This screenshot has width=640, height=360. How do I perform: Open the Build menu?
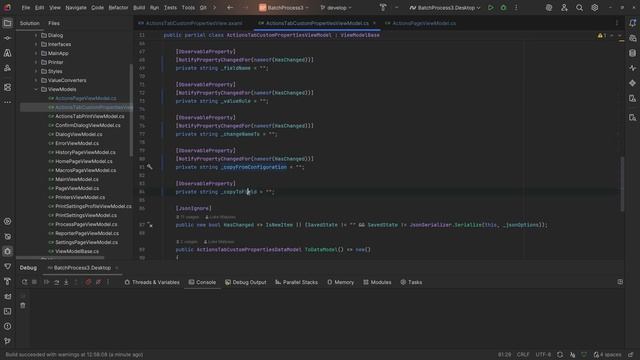(139, 8)
